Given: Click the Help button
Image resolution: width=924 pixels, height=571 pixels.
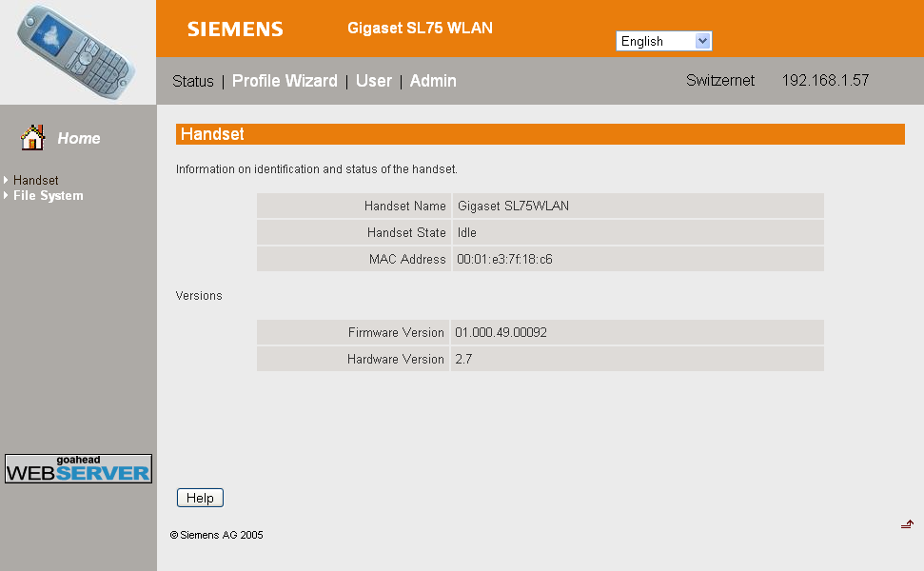Looking at the screenshot, I should point(201,498).
